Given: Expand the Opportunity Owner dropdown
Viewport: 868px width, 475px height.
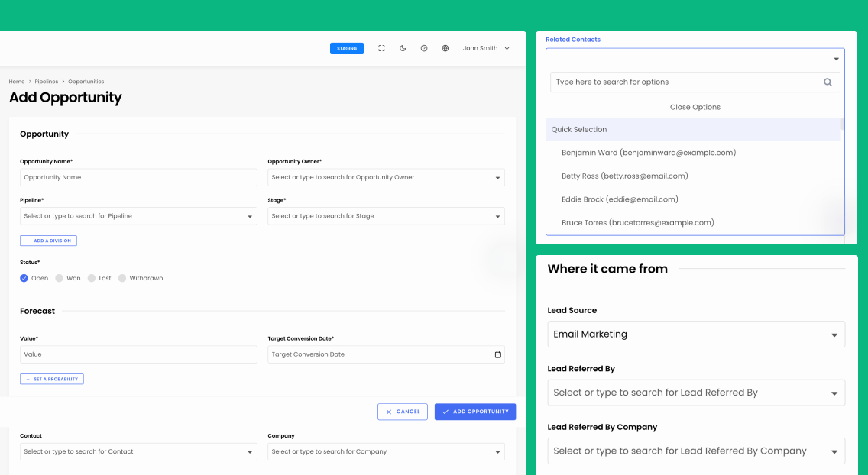Looking at the screenshot, I should click(386, 177).
